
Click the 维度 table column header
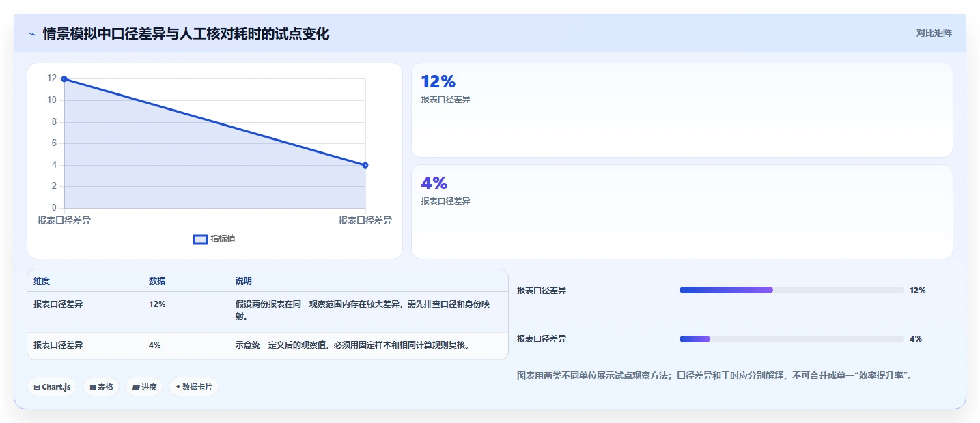coord(42,281)
